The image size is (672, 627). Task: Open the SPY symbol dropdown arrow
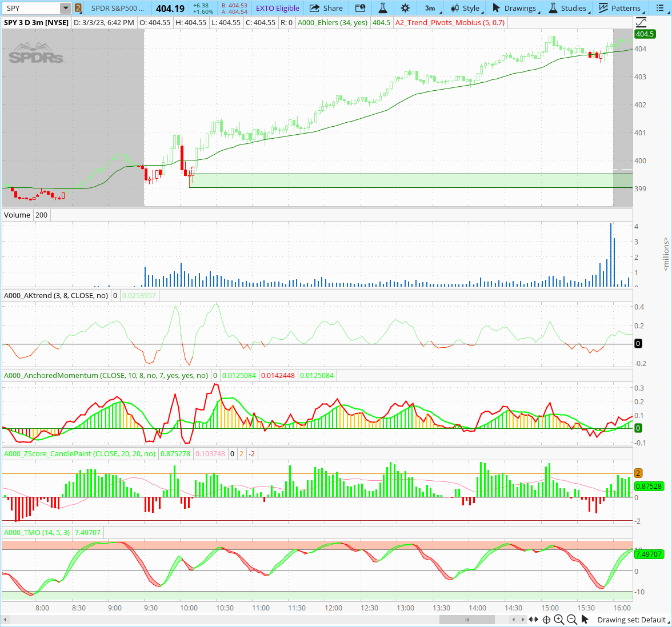pos(66,8)
